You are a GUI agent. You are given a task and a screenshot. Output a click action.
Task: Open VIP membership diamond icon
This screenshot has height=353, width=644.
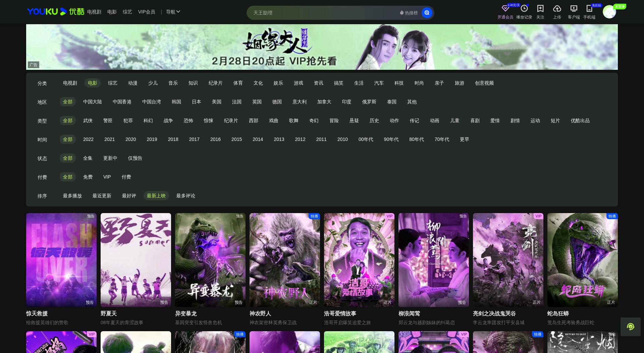tap(505, 9)
